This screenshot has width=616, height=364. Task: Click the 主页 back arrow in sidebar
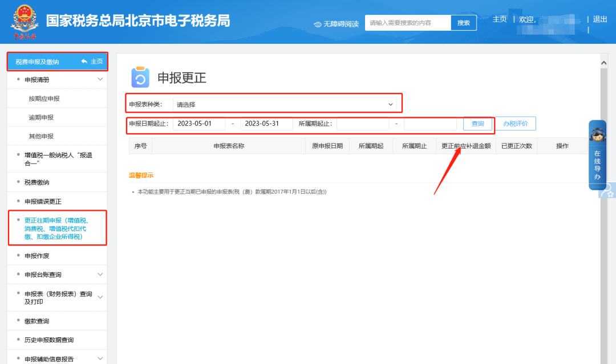click(84, 62)
